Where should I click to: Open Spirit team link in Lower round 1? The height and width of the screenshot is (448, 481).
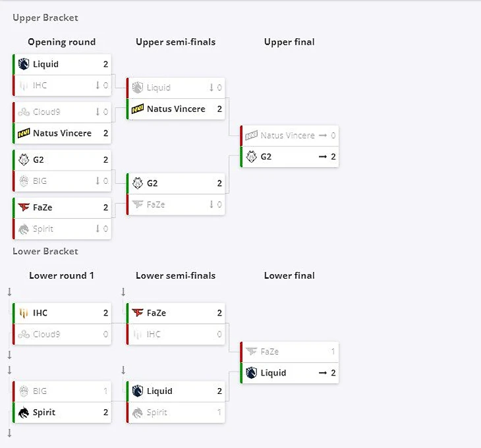44,413
